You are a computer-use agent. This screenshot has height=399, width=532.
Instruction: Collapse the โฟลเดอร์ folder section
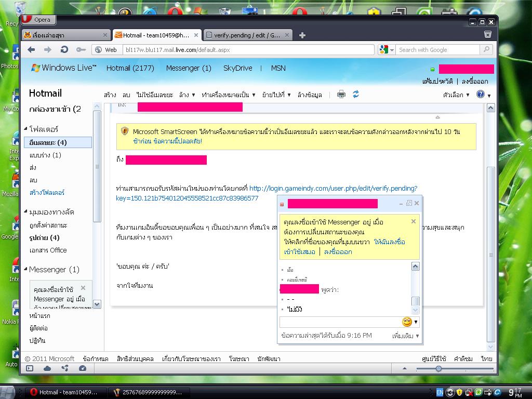(x=26, y=129)
